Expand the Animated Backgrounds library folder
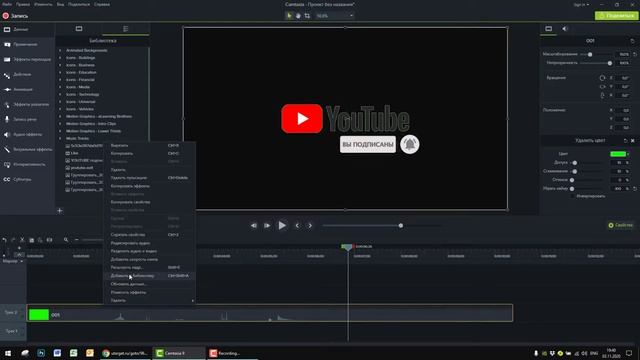 tap(60, 50)
